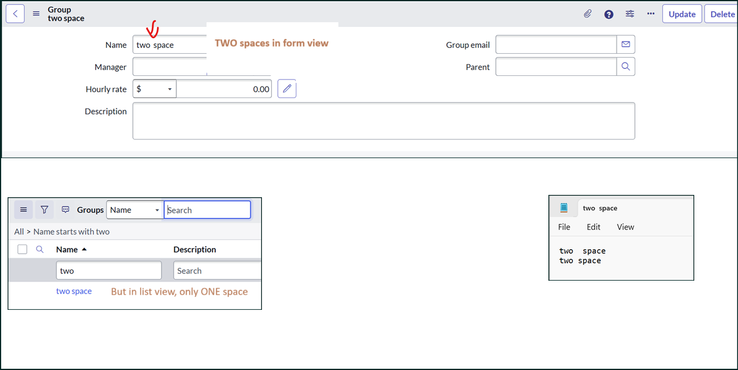Toggle column search with the magnifier icon
This screenshot has width=738, height=370.
pyautogui.click(x=40, y=249)
